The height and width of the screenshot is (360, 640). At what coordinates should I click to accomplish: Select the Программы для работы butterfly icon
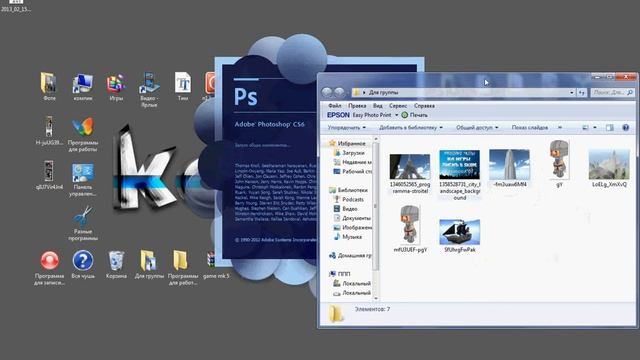click(83, 135)
